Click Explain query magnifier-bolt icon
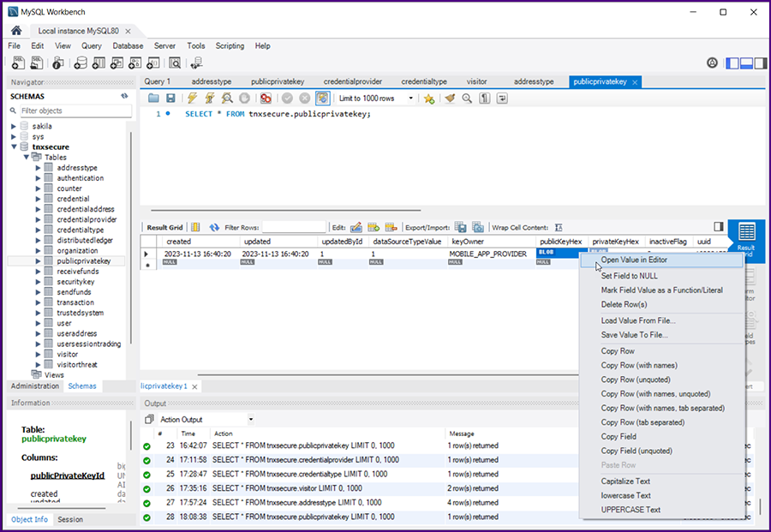Image resolution: width=771 pixels, height=532 pixels. (x=227, y=99)
